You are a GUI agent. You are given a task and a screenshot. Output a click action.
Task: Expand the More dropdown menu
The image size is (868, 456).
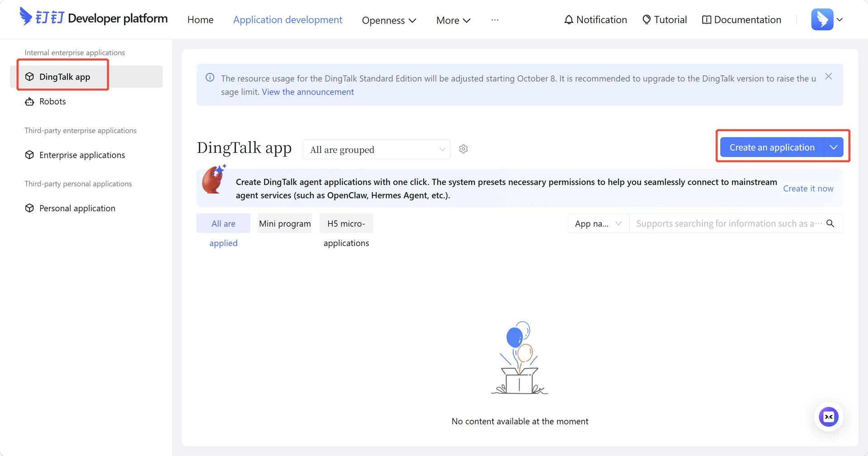tap(453, 20)
